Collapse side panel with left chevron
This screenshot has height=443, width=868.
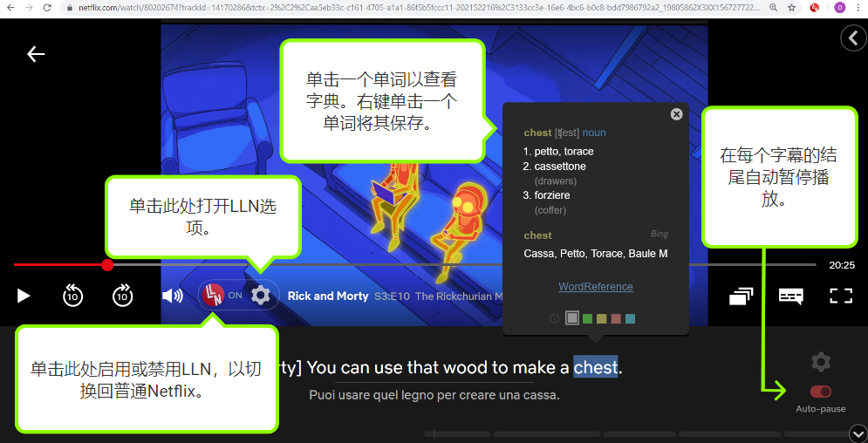click(852, 38)
